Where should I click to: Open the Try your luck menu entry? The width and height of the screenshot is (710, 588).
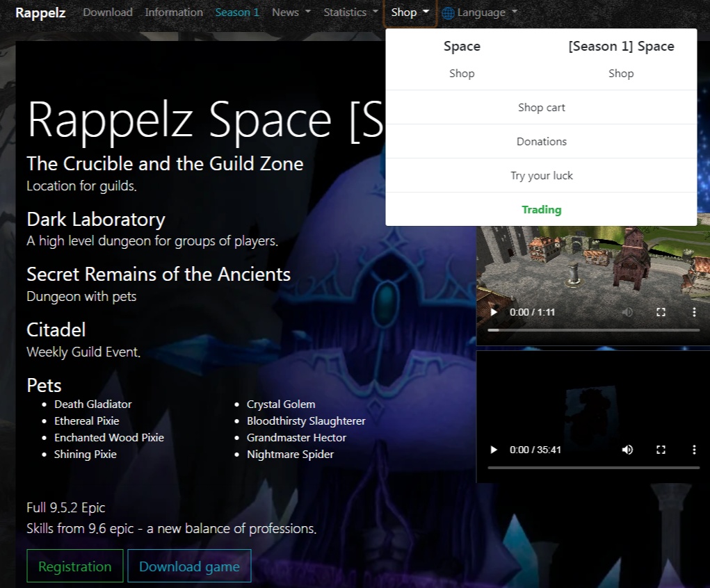tap(541, 176)
